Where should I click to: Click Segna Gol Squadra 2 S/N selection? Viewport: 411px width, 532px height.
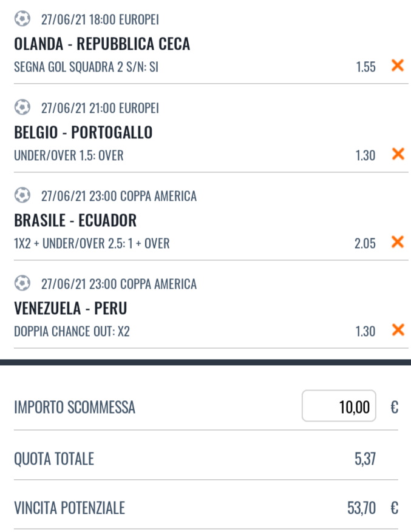(x=86, y=67)
